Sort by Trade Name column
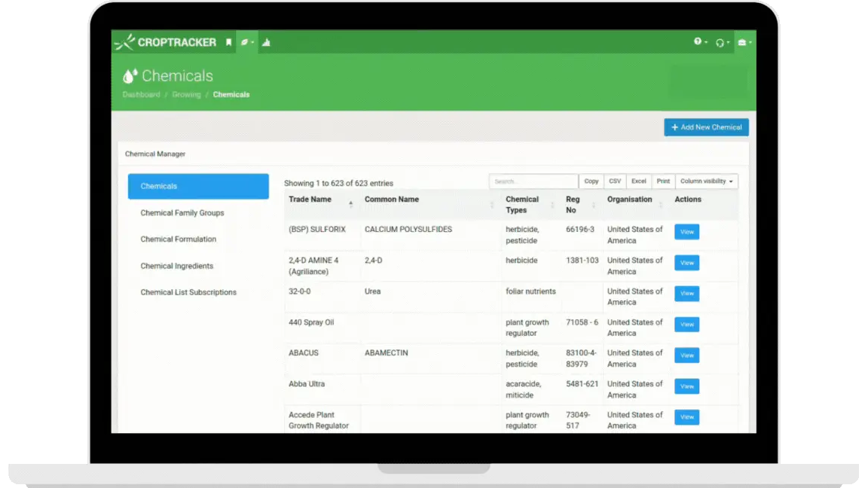This screenshot has height=488, width=868. coord(320,204)
